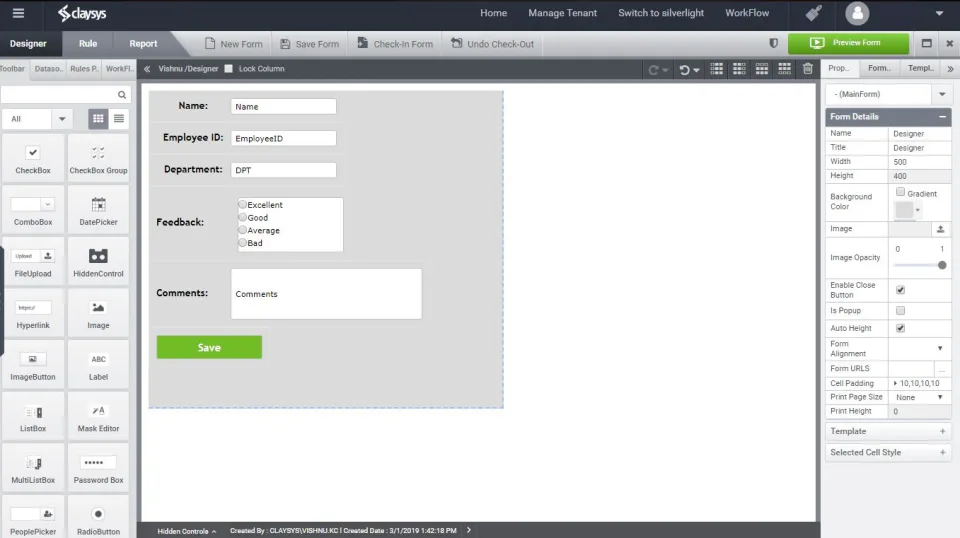Select the ComboBox control

coord(33,211)
